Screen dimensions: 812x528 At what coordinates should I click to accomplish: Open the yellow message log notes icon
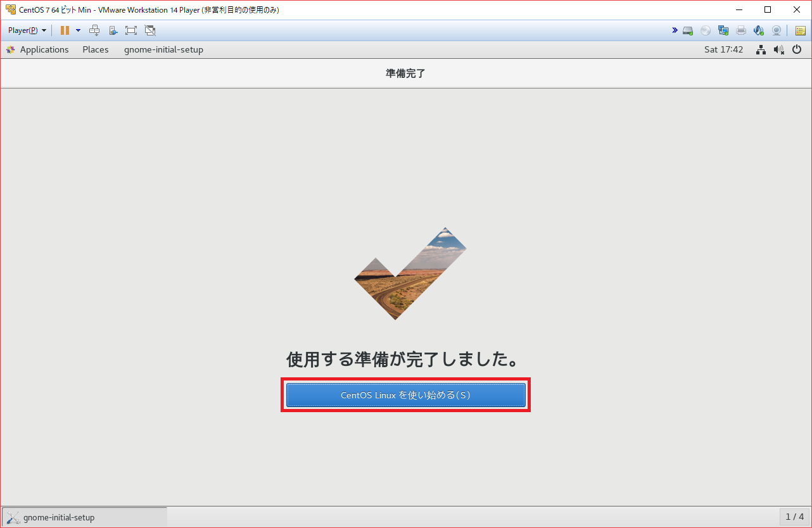pyautogui.click(x=800, y=30)
